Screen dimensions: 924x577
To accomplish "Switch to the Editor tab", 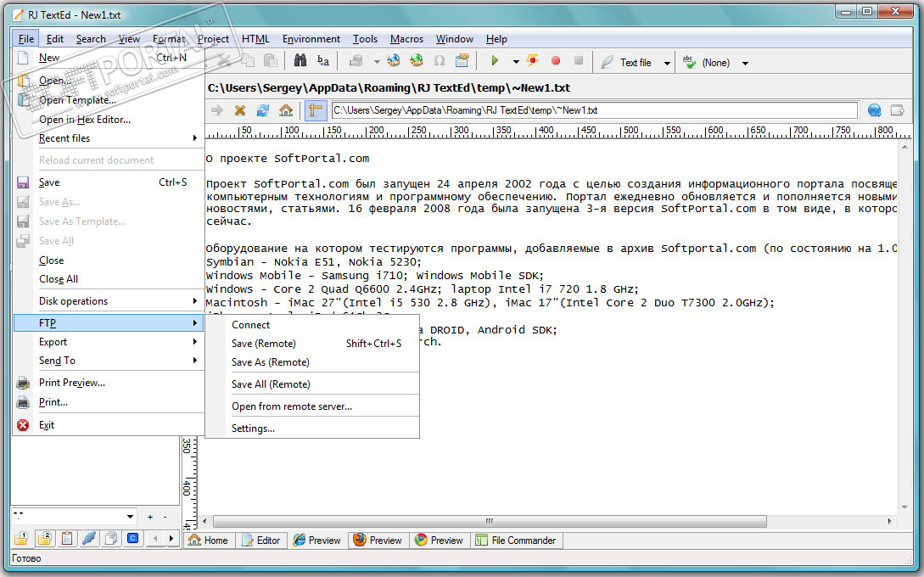I will [261, 541].
